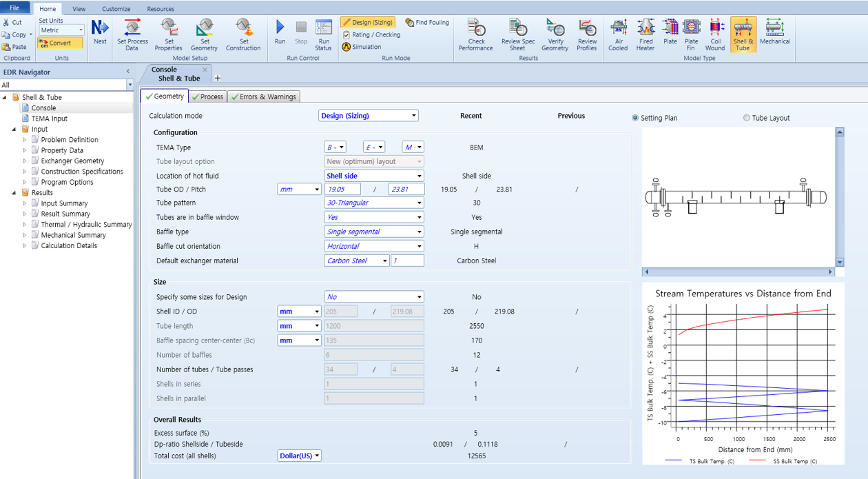Click the Run play icon
This screenshot has width=868, height=479.
coord(280,28)
